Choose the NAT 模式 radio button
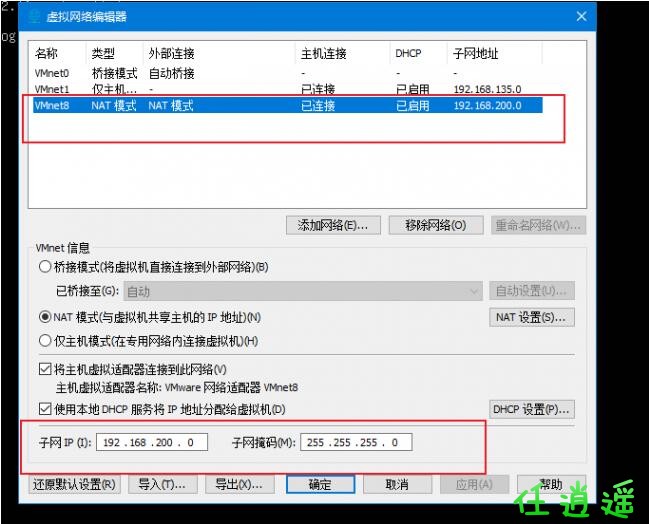Image resolution: width=649 pixels, height=524 pixels. tap(45, 317)
